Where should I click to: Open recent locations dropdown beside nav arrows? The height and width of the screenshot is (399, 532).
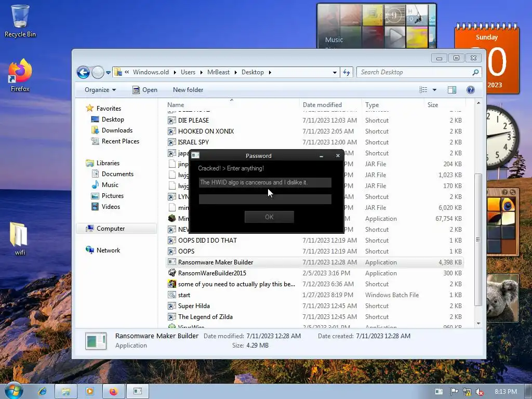(108, 72)
